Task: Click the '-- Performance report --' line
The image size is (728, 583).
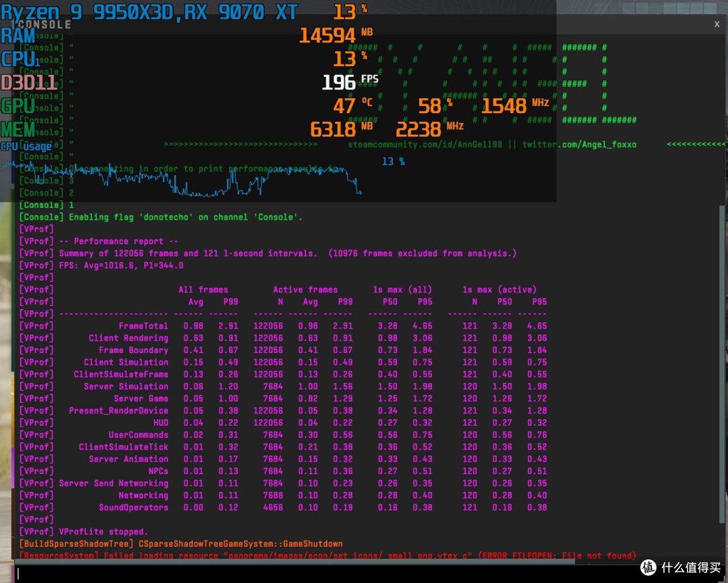Action: click(119, 241)
